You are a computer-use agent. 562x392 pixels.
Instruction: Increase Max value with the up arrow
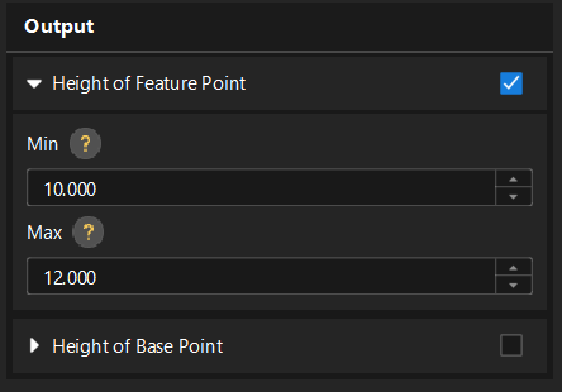(513, 267)
